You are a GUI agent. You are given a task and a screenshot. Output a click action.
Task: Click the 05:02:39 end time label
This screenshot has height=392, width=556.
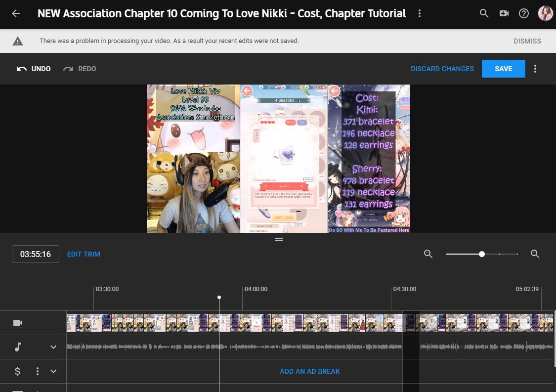click(527, 289)
